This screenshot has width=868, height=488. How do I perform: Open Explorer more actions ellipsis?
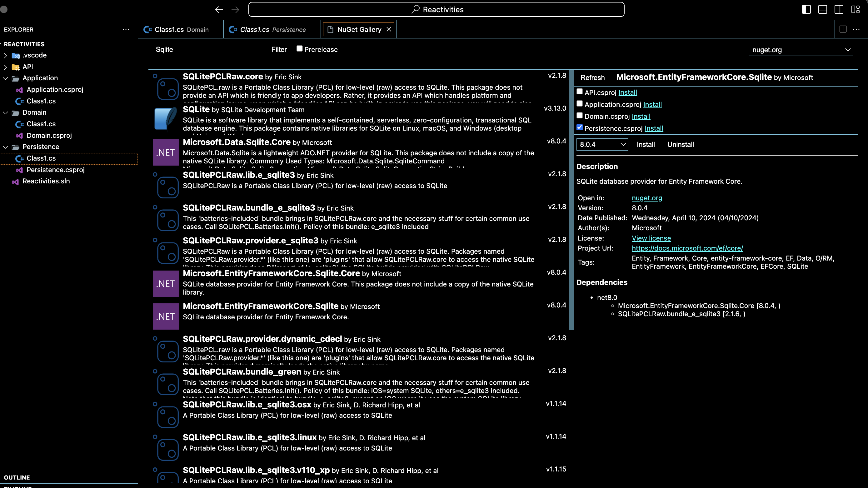point(126,29)
